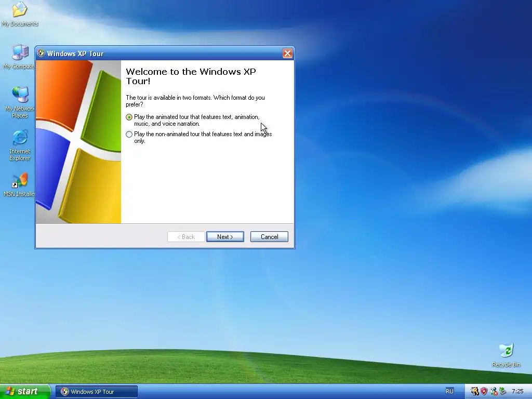The width and height of the screenshot is (532, 399).
Task: Cancel the Windows XP Tour dialog
Action: point(269,237)
